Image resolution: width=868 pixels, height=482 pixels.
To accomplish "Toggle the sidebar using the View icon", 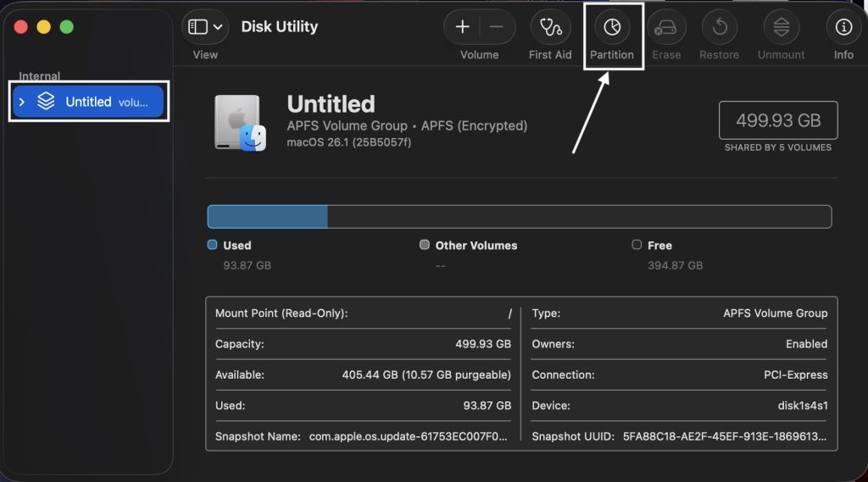I will coord(198,27).
